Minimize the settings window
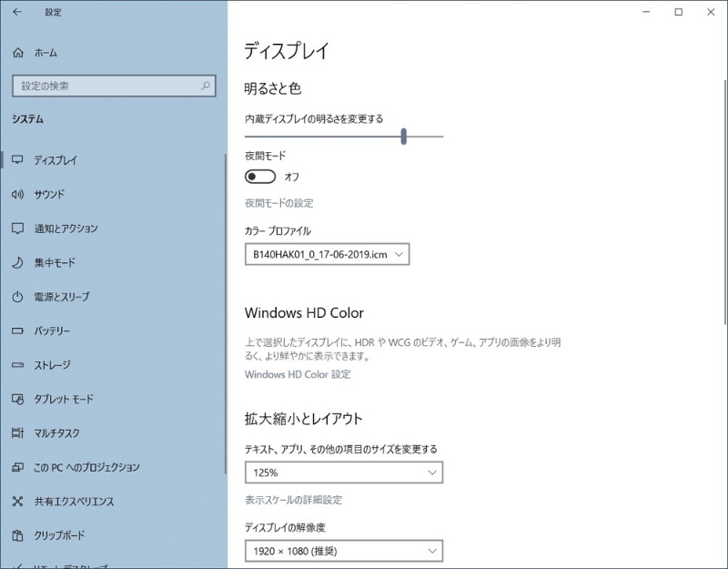 point(646,12)
